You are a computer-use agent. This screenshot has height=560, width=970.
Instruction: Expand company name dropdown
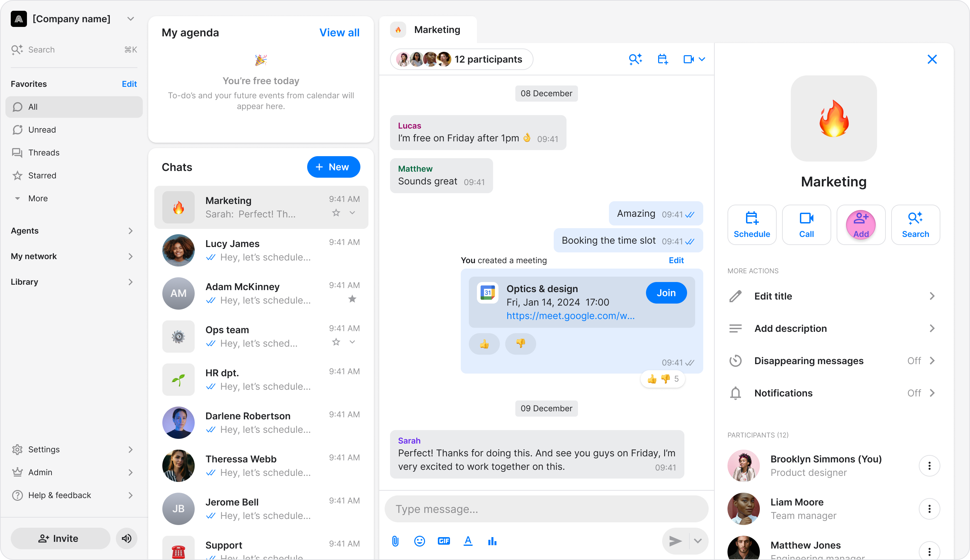(x=130, y=19)
